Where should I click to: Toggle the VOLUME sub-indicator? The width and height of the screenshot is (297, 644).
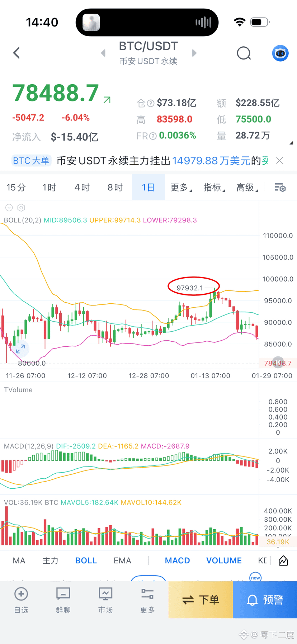coord(224,560)
